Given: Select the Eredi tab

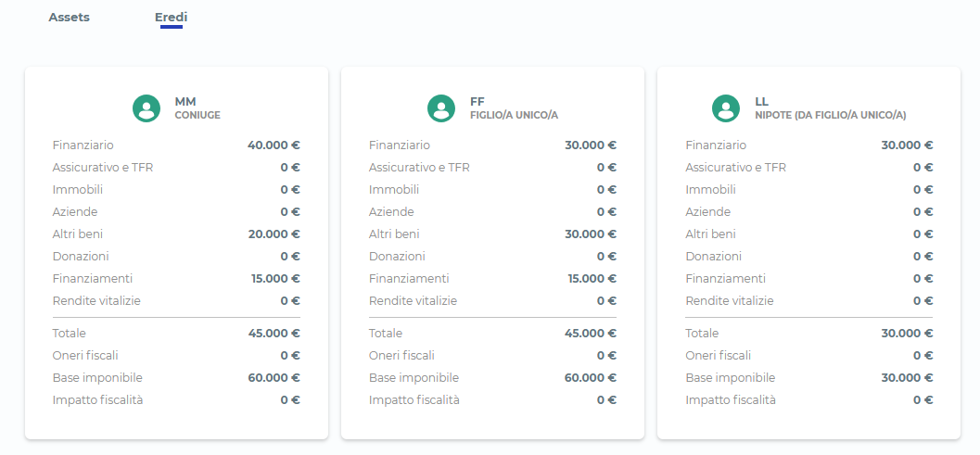Looking at the screenshot, I should [x=171, y=18].
